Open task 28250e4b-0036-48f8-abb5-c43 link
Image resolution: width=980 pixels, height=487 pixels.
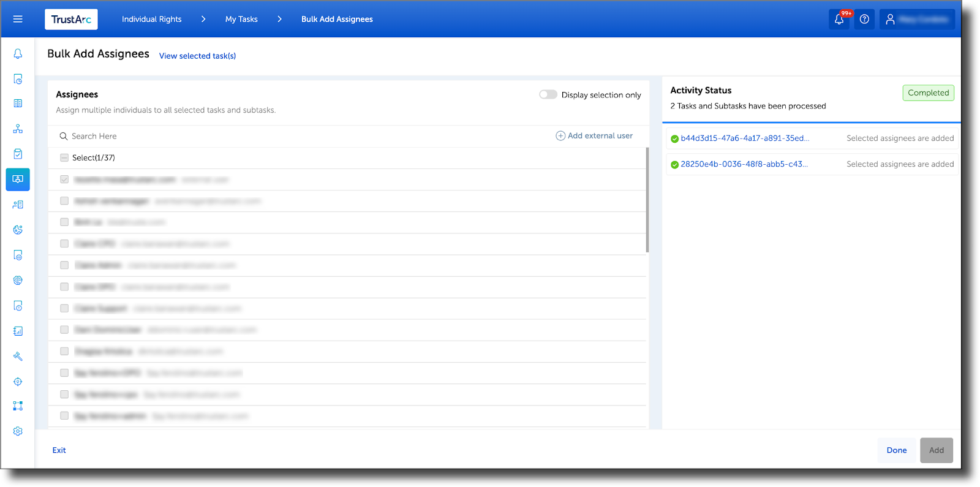point(744,164)
